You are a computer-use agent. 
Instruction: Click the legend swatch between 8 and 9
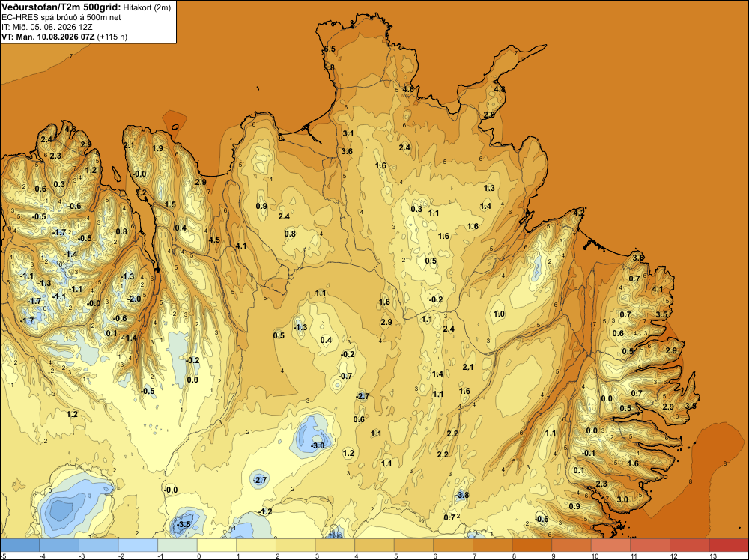[x=532, y=545]
